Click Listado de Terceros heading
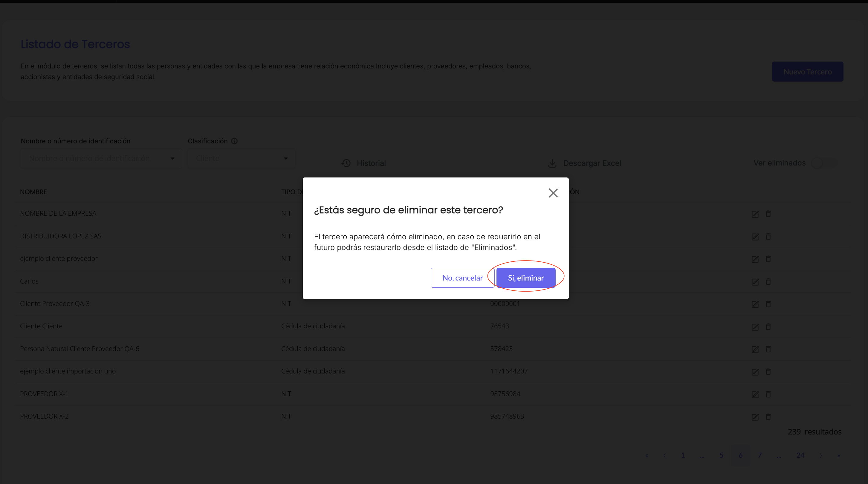Viewport: 868px width, 484px height. click(75, 44)
